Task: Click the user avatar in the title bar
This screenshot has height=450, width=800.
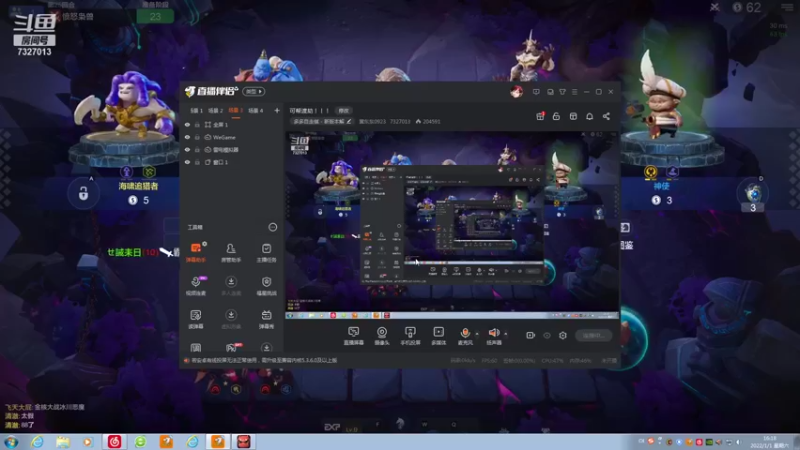Action: tap(516, 92)
